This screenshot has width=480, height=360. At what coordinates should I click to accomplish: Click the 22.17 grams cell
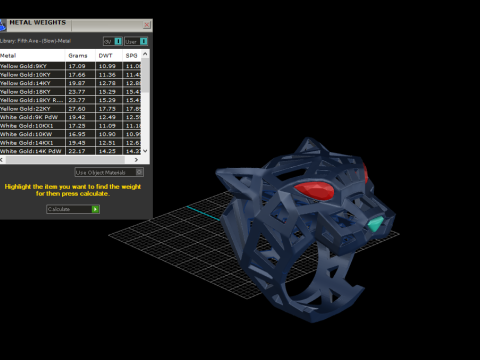80,151
